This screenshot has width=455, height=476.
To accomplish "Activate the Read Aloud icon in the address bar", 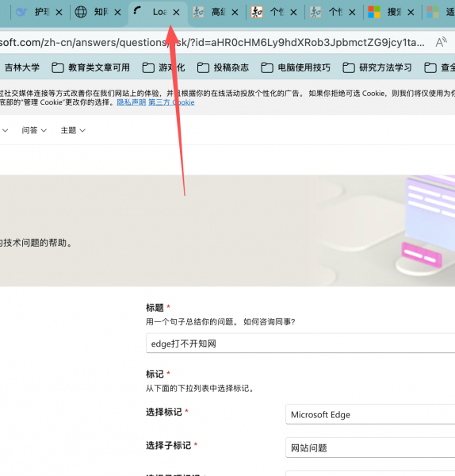I will 442,43.
